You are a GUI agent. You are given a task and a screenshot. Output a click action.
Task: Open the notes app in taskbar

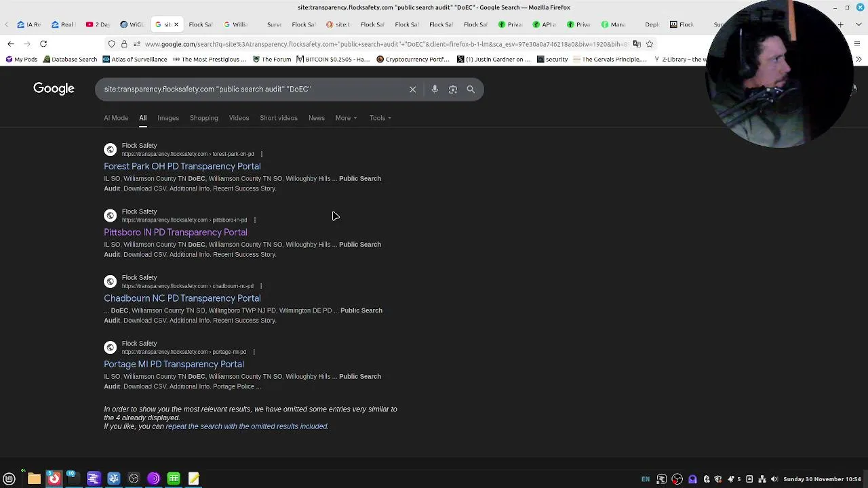click(194, 479)
